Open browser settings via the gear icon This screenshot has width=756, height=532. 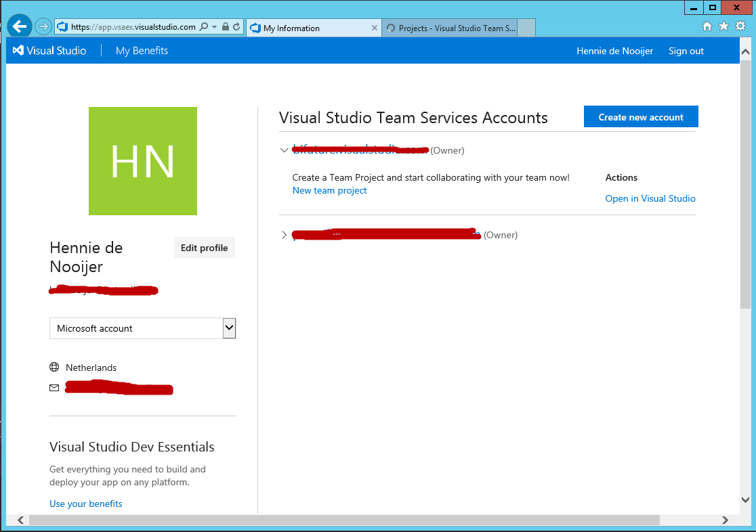[740, 26]
